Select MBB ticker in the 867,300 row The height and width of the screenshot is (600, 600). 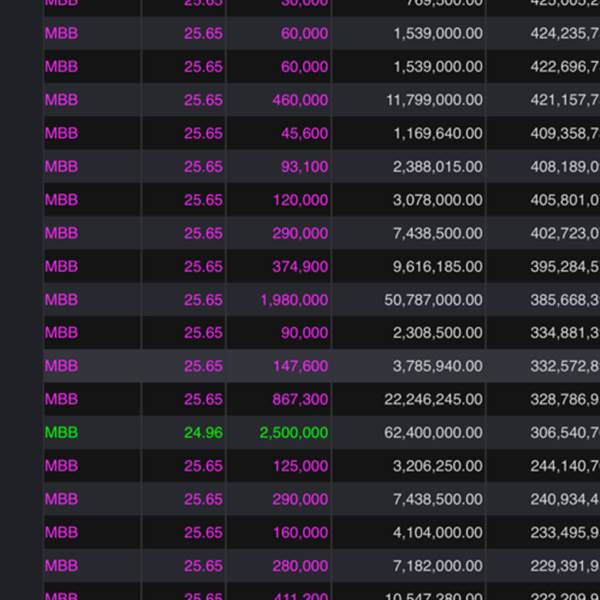61,399
